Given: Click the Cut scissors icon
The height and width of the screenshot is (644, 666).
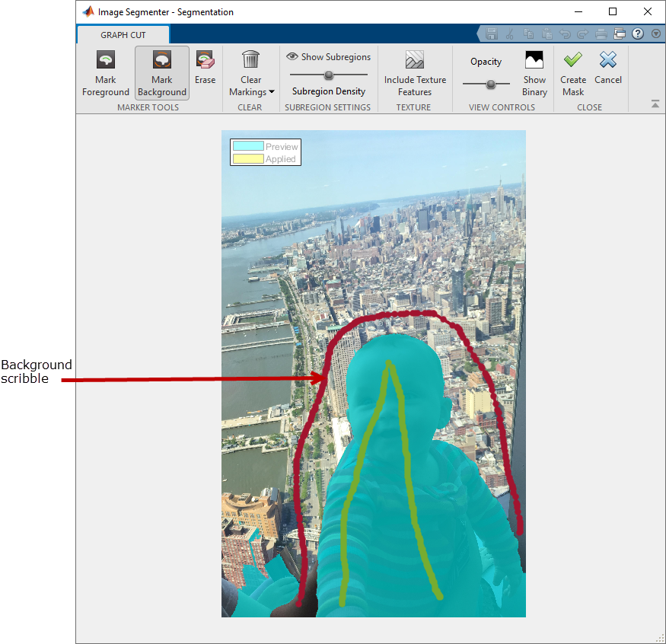Looking at the screenshot, I should (510, 34).
